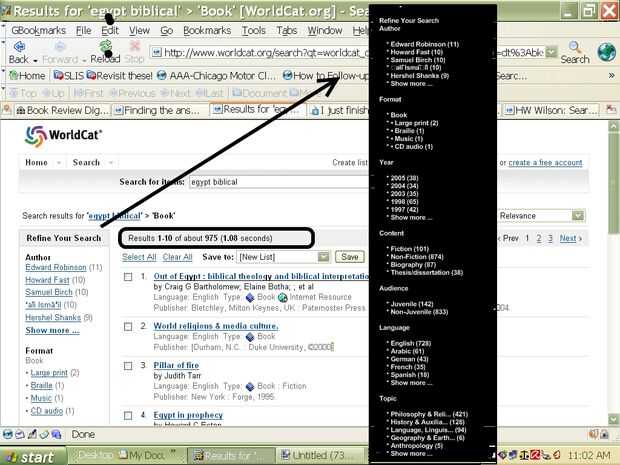Open the SLIS bookmark
Viewport: 620px width, 465px height.
(x=69, y=76)
